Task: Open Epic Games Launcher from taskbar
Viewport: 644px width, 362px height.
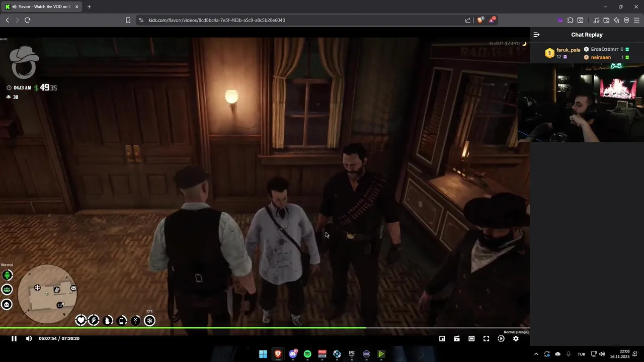Action: point(352,354)
